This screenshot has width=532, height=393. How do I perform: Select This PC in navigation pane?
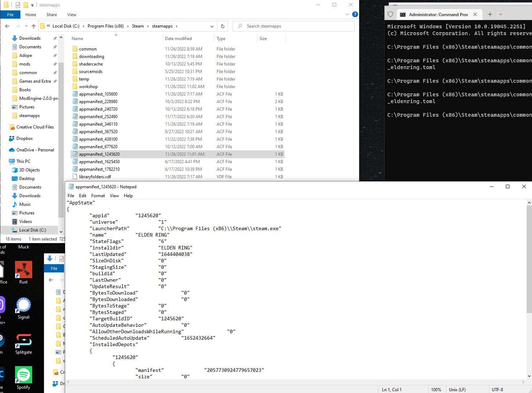[x=23, y=161]
